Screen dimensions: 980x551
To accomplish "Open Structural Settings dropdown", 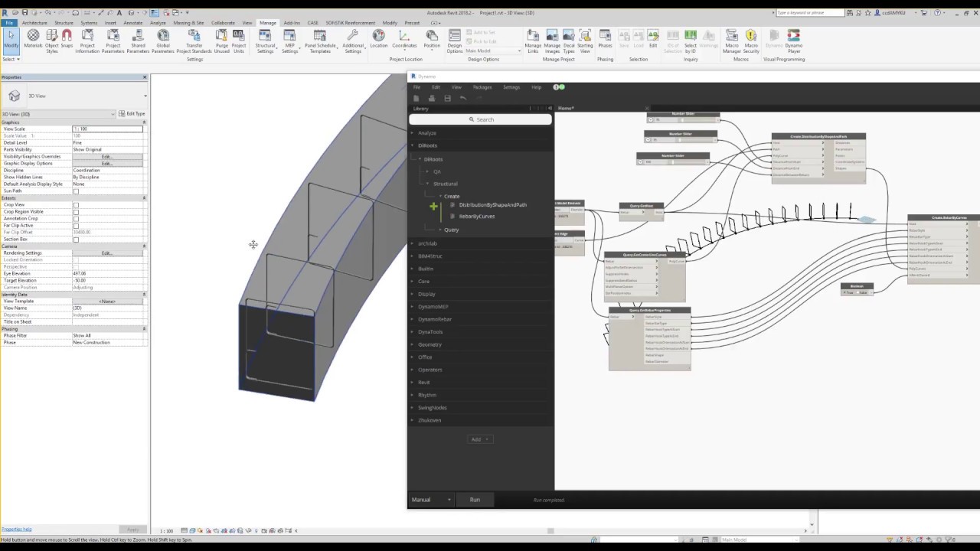I will coord(265,41).
